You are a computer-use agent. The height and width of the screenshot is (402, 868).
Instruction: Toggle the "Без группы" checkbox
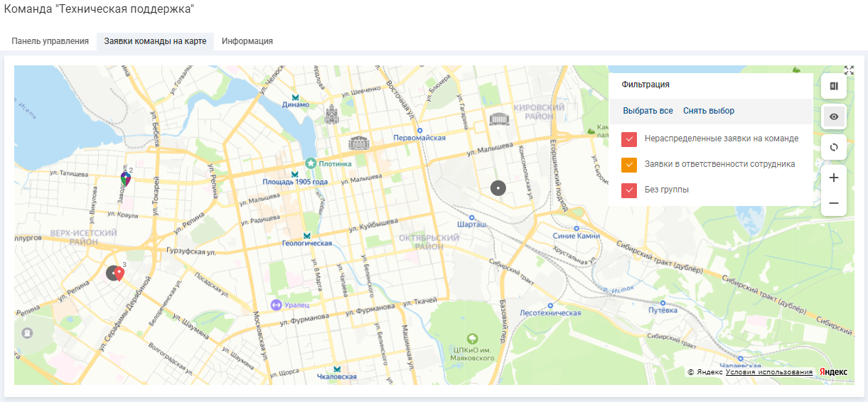point(629,190)
